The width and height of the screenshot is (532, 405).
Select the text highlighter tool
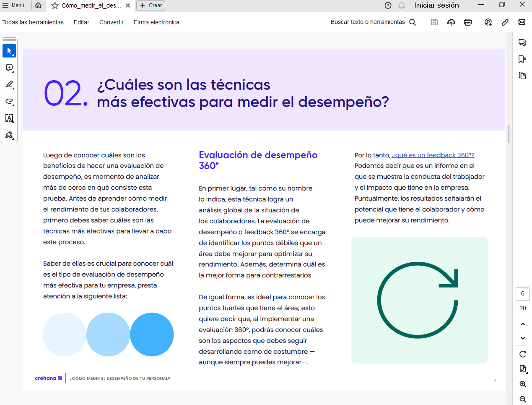pyautogui.click(x=9, y=84)
